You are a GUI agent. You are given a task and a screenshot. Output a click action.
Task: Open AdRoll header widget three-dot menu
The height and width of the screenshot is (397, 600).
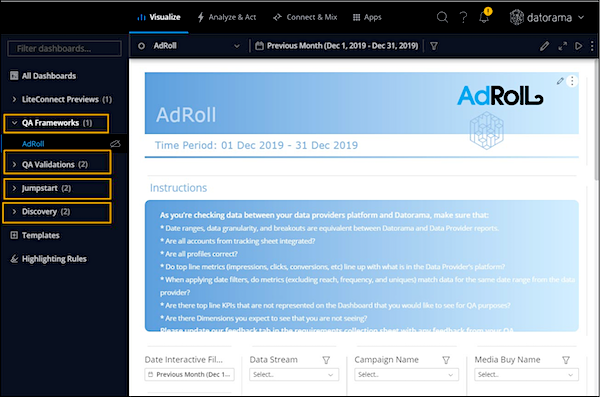tap(572, 81)
